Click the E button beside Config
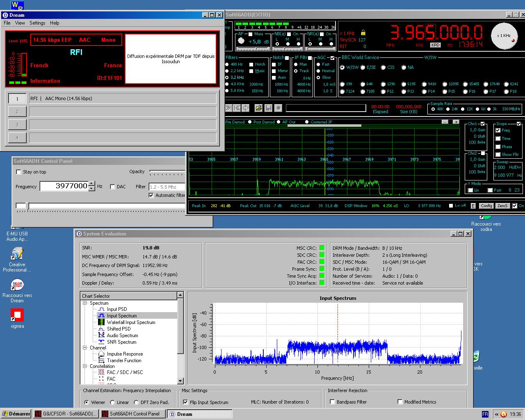Screen dimensions: 525x420 pos(473,206)
